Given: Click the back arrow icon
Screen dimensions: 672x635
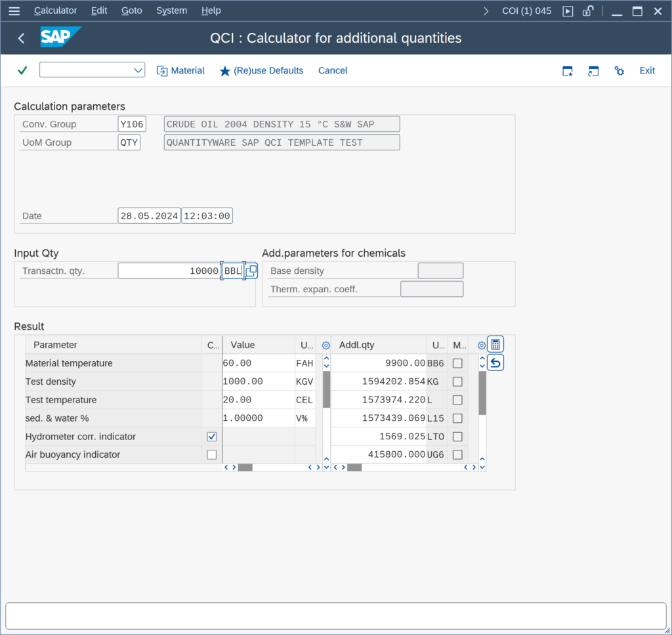Looking at the screenshot, I should (x=21, y=38).
